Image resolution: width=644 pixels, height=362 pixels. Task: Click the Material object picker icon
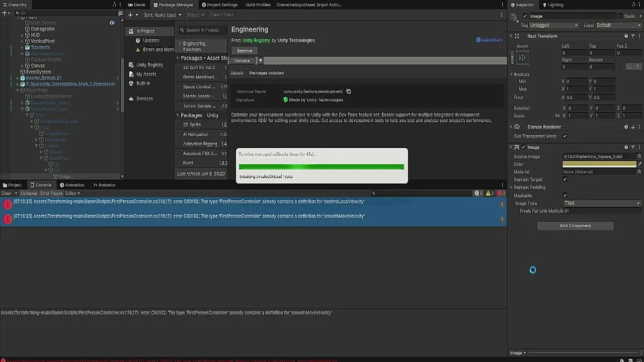click(639, 171)
